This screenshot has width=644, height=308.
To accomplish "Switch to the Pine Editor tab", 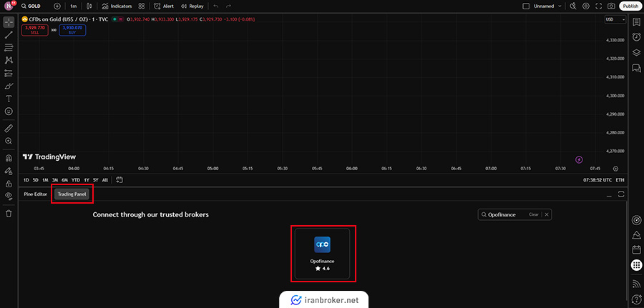I will click(35, 194).
